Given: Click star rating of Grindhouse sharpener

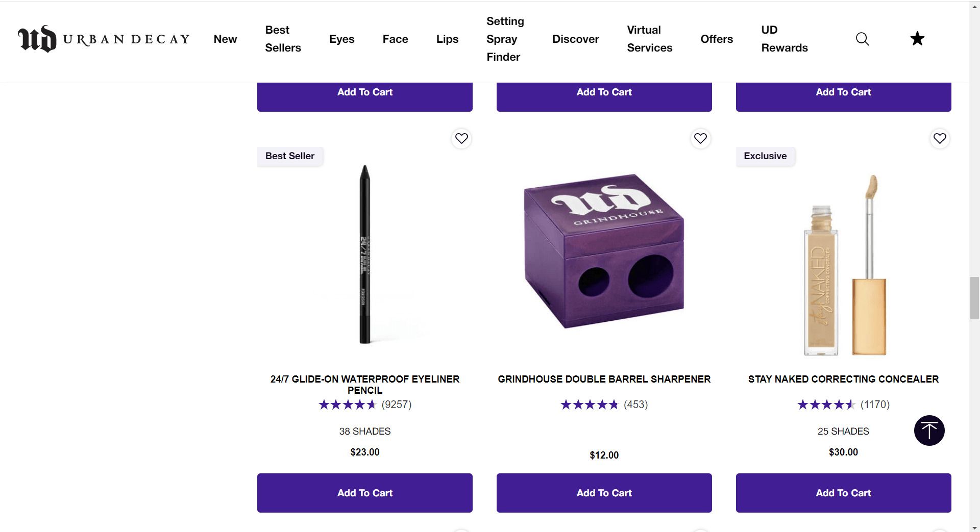Looking at the screenshot, I should 589,404.
